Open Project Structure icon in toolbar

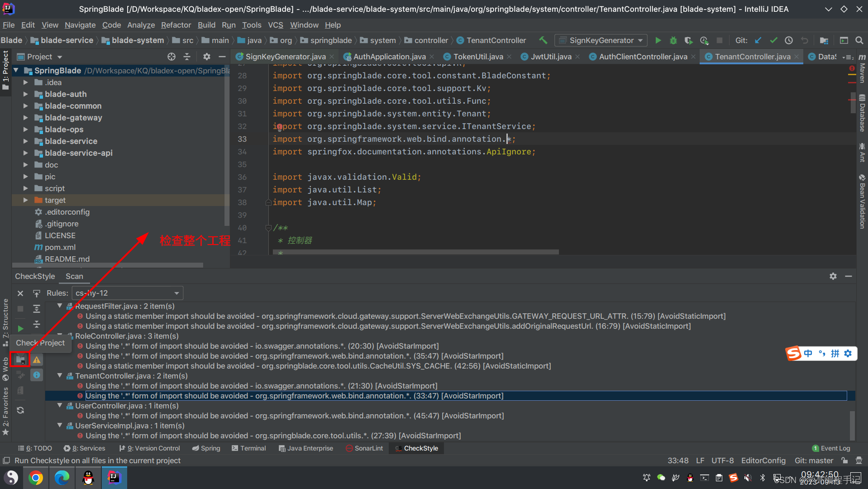coord(824,40)
